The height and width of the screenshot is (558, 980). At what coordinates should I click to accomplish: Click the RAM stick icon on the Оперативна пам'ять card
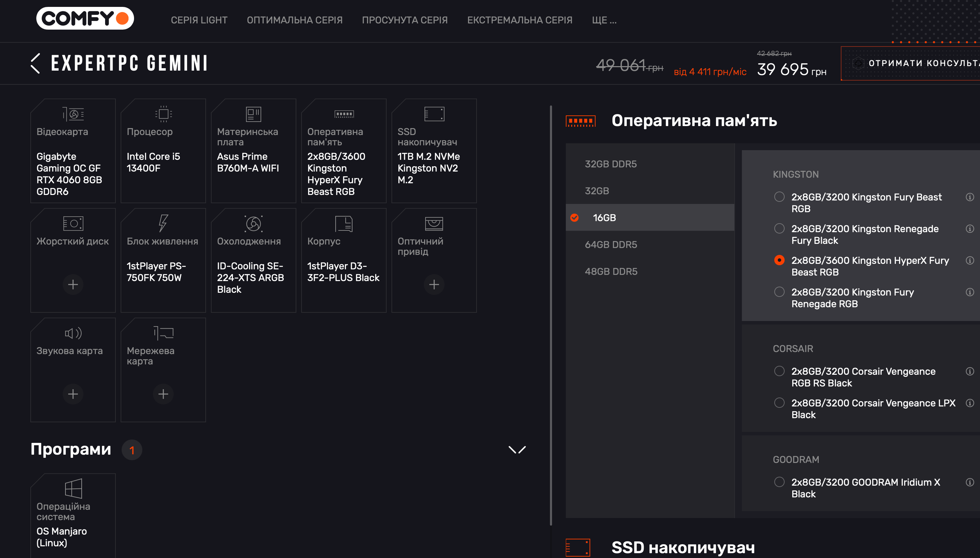pyautogui.click(x=344, y=114)
